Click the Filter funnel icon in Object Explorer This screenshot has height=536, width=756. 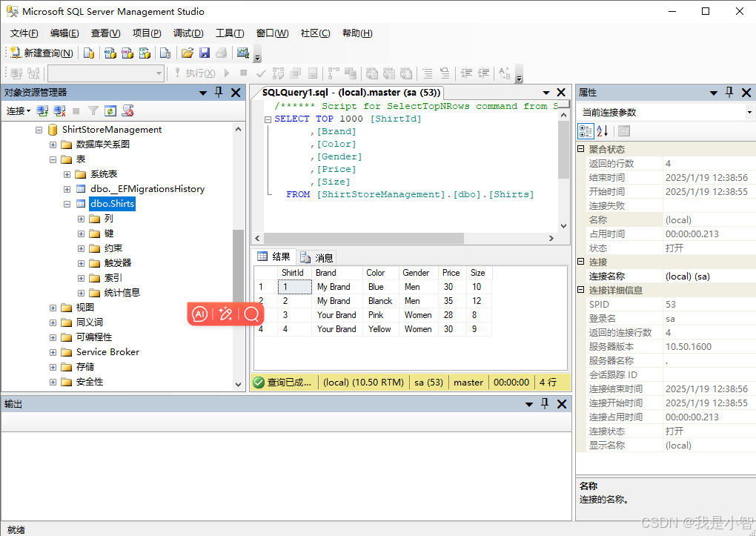(93, 111)
